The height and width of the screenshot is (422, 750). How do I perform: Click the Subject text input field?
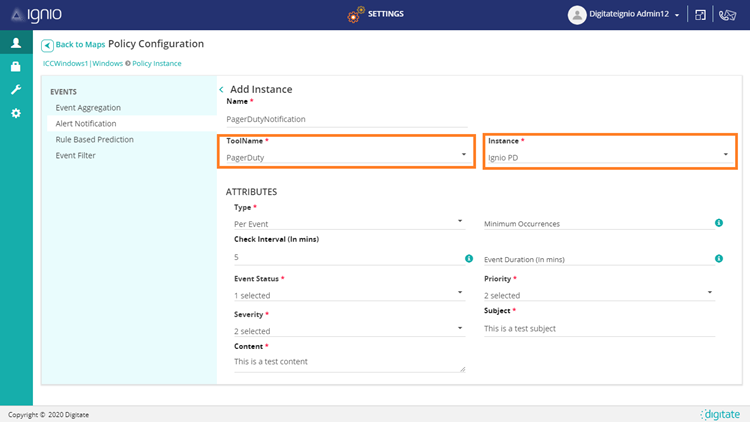point(599,328)
